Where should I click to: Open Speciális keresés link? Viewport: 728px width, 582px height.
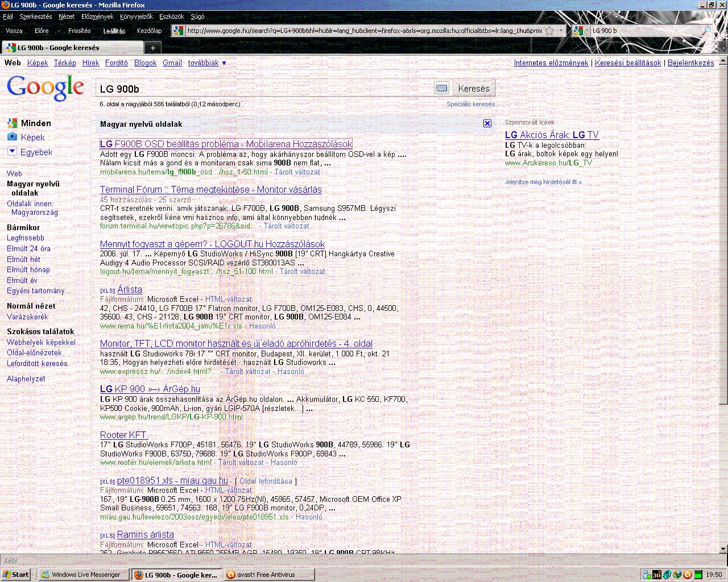coord(470,104)
